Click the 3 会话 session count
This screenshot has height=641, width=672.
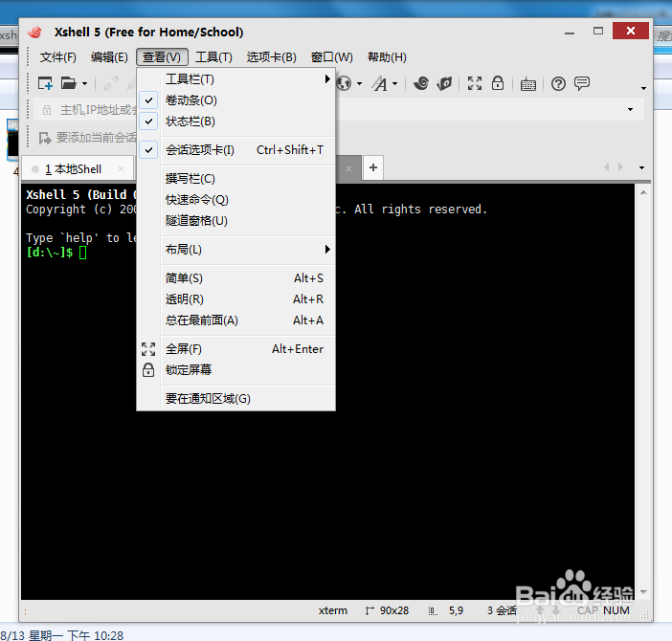point(502,610)
